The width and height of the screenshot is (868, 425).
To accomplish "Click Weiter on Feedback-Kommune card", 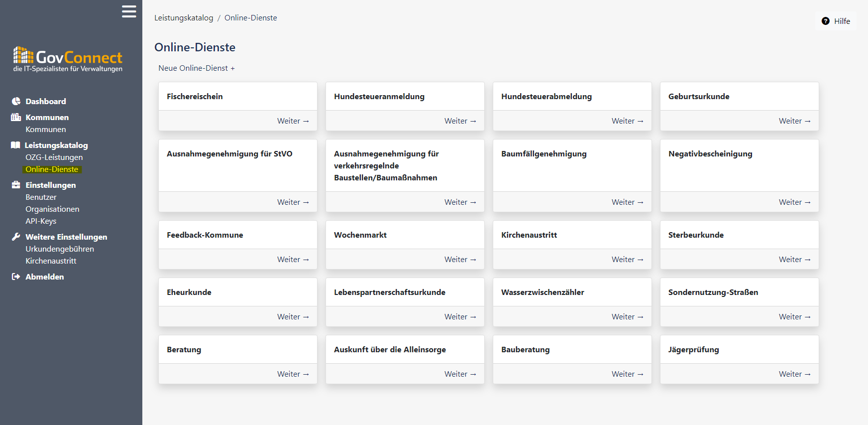I will (293, 259).
